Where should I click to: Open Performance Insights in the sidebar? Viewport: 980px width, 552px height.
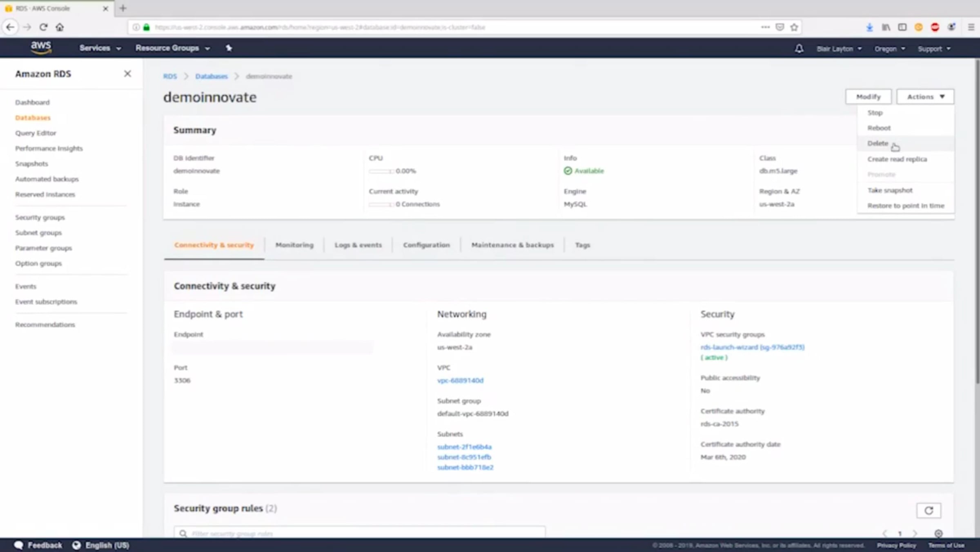49,148
